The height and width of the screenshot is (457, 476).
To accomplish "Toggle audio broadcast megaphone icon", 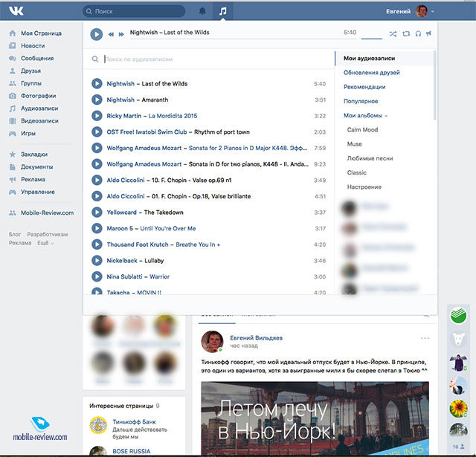I will (429, 33).
